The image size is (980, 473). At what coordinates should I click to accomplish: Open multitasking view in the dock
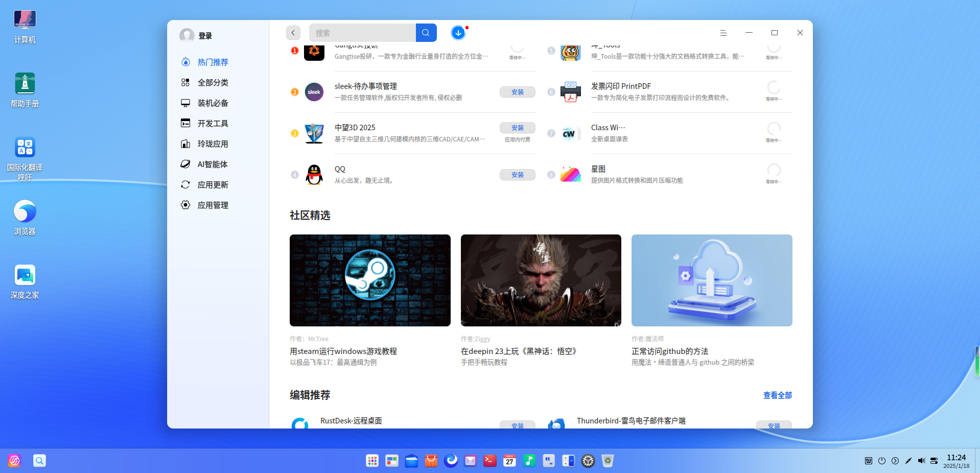[x=392, y=461]
